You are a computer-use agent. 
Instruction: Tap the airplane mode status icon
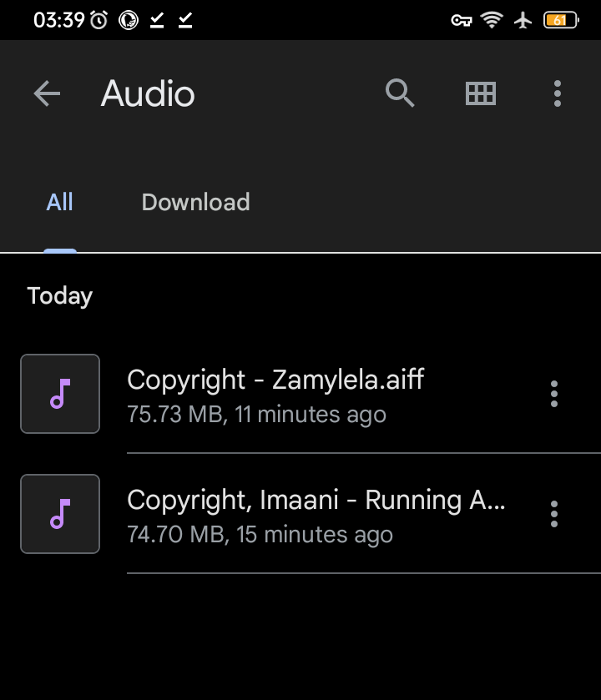pyautogui.click(x=523, y=20)
